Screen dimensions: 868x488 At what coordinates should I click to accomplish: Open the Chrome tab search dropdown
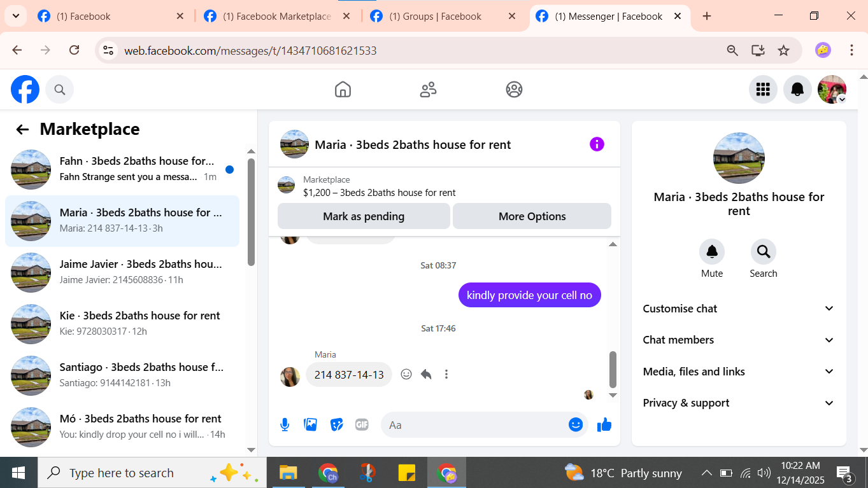click(x=15, y=16)
